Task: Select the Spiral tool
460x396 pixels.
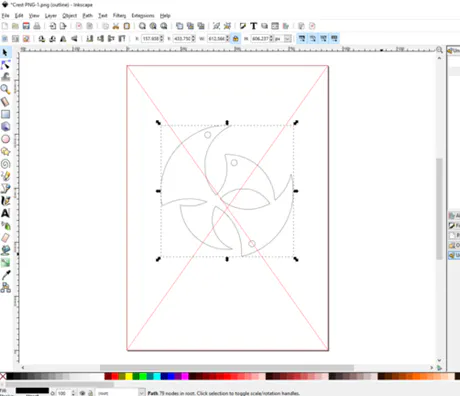Action: (5, 164)
